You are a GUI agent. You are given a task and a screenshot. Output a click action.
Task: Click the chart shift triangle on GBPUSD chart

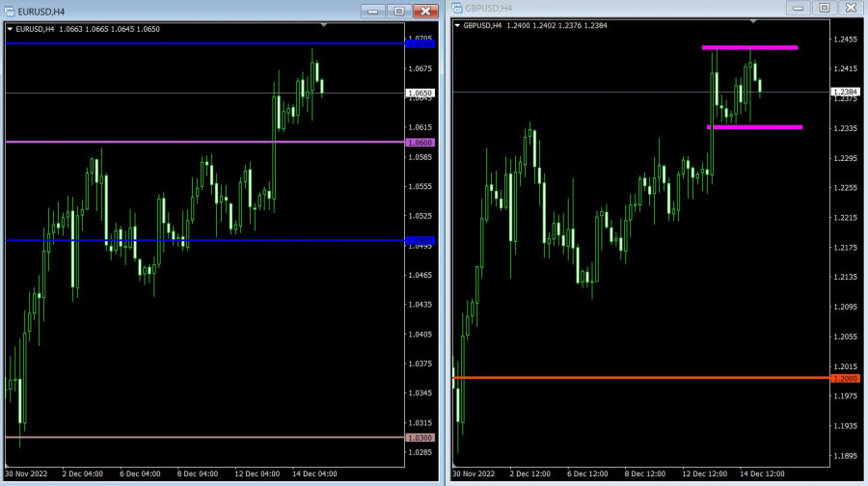[x=752, y=20]
